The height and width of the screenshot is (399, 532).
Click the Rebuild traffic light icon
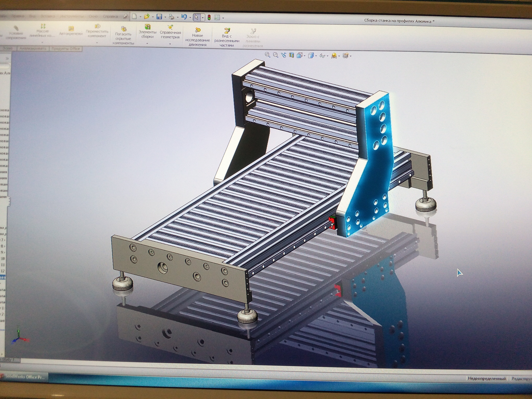point(209,18)
